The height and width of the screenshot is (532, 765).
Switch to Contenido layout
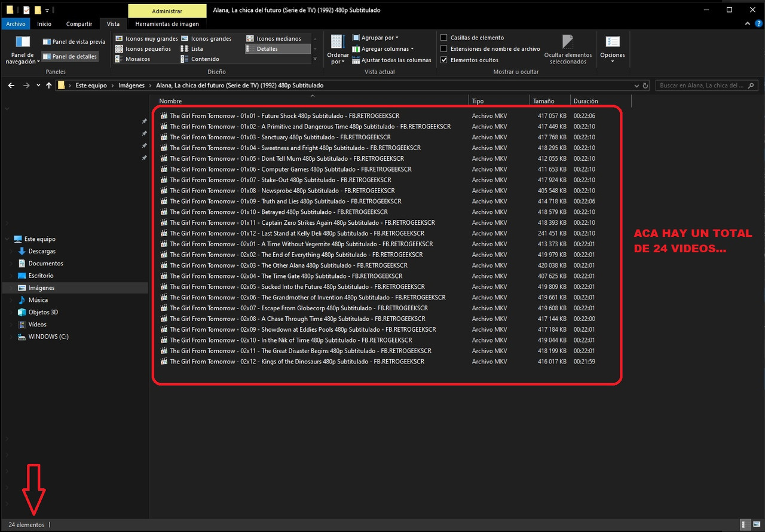point(200,59)
